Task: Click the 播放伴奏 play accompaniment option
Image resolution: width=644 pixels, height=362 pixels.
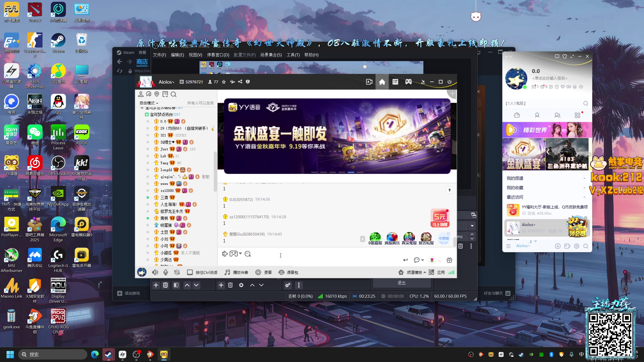Action: tap(236, 272)
